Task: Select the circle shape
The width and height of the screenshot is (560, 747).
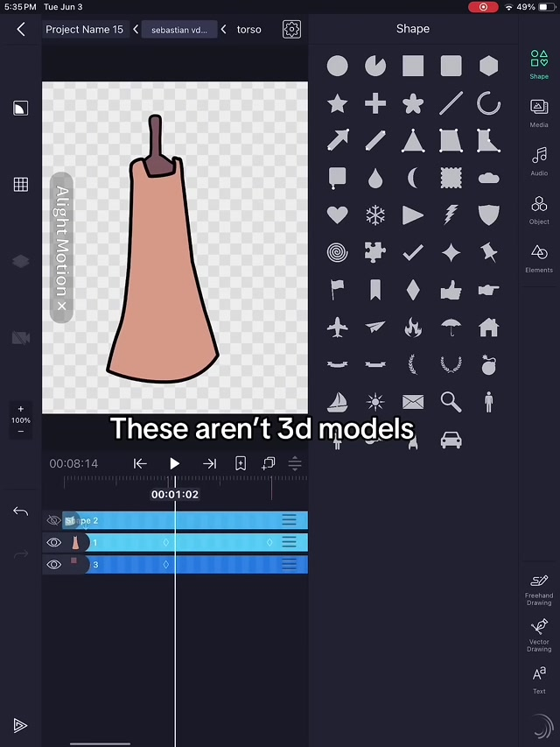Action: tap(337, 66)
